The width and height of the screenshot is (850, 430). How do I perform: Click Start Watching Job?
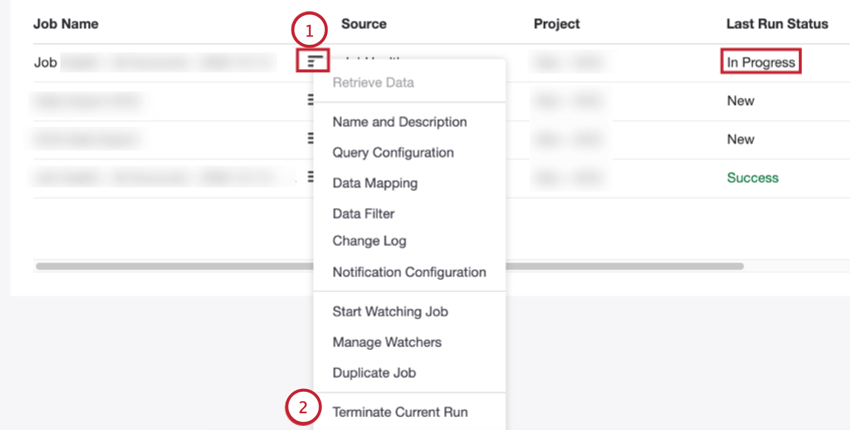390,312
